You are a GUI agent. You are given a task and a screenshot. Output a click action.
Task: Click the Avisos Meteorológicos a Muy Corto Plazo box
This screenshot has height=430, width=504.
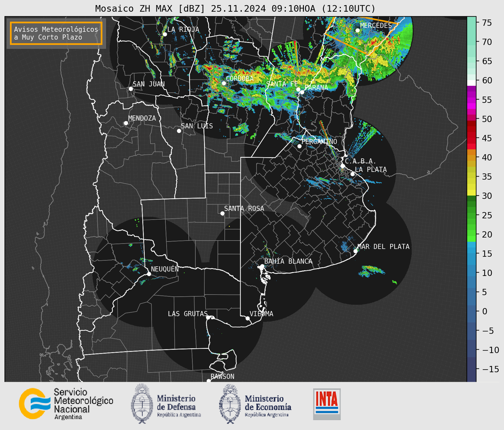pyautogui.click(x=56, y=33)
